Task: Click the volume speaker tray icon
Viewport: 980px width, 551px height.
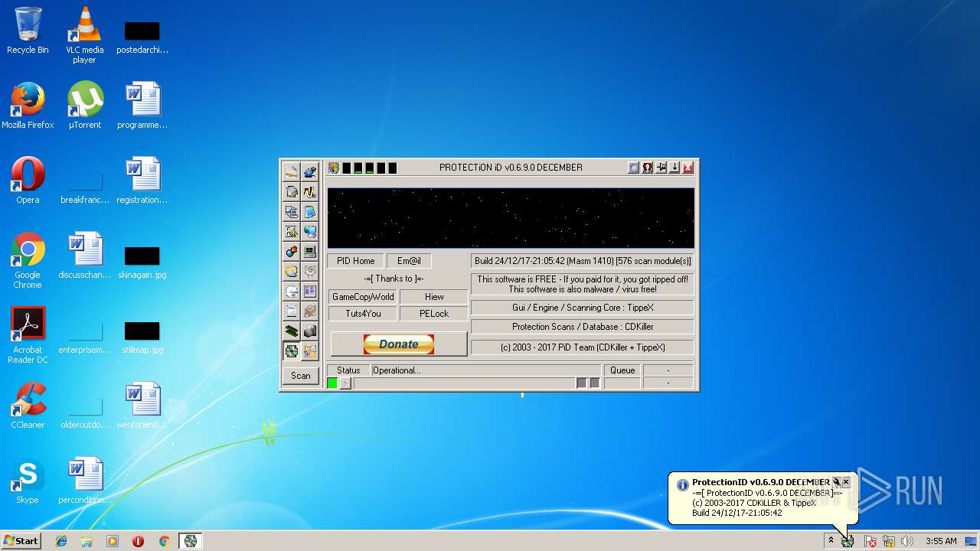Action: click(x=906, y=541)
